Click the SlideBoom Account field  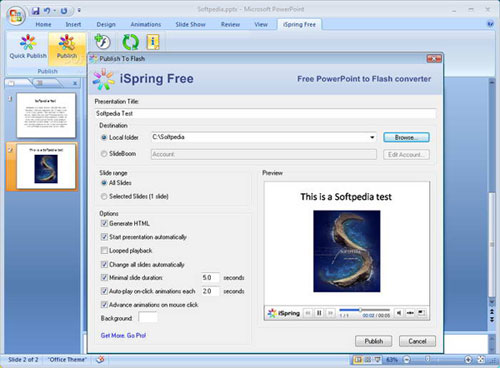click(264, 154)
